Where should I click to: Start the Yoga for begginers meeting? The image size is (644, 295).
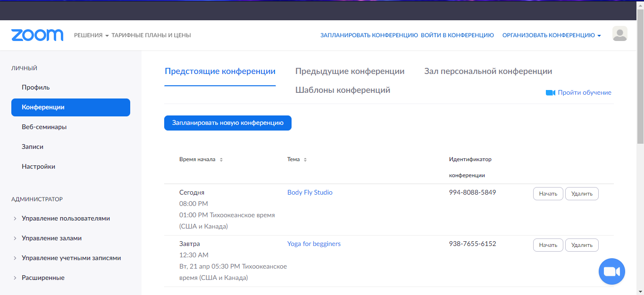coord(548,245)
